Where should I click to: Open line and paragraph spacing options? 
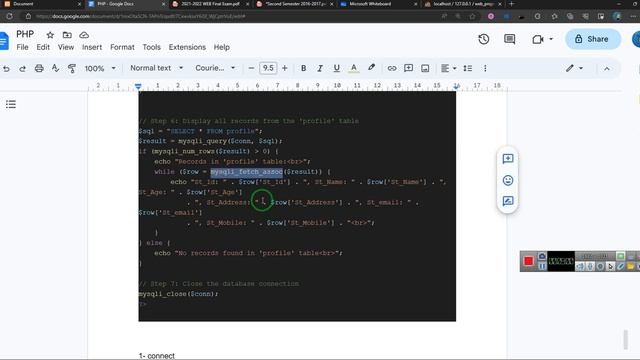468,68
